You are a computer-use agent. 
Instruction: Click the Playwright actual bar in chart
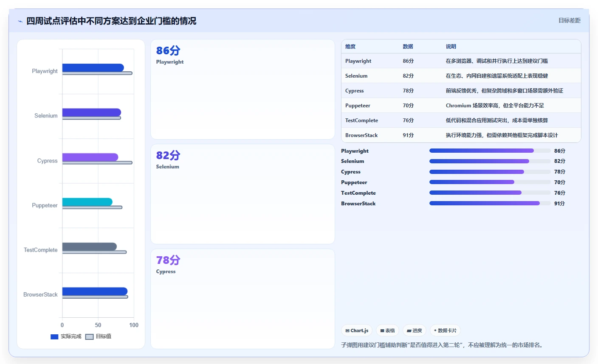click(93, 67)
